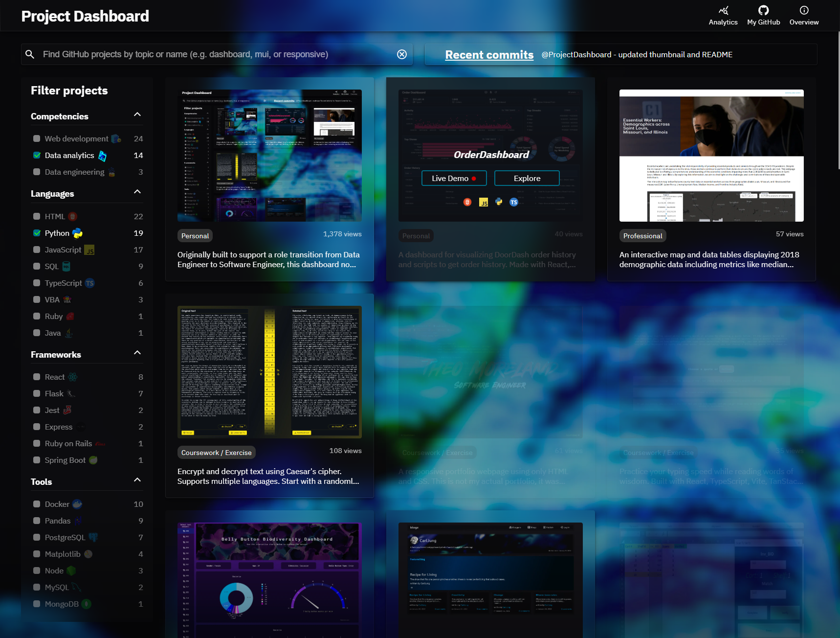Uncheck the Data analytics filter
The height and width of the screenshot is (638, 840).
coord(37,155)
